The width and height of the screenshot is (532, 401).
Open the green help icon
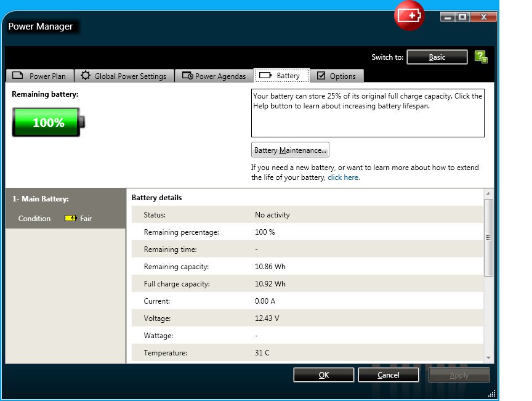click(x=481, y=57)
